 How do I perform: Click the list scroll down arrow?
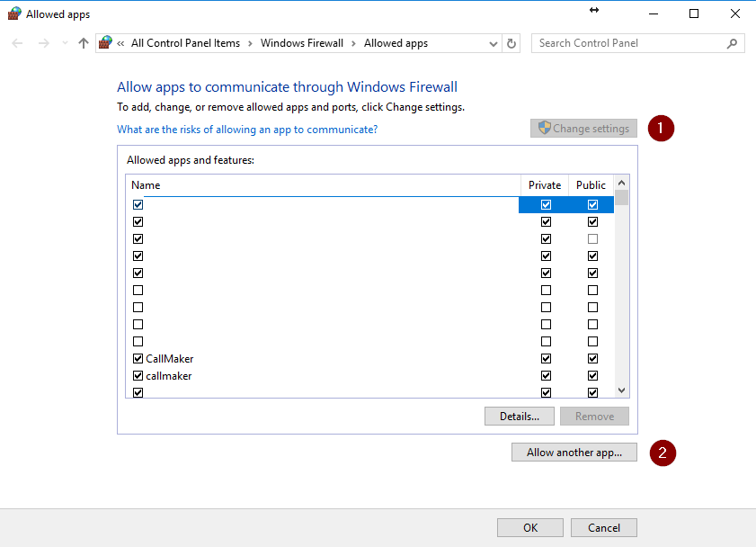[621, 390]
